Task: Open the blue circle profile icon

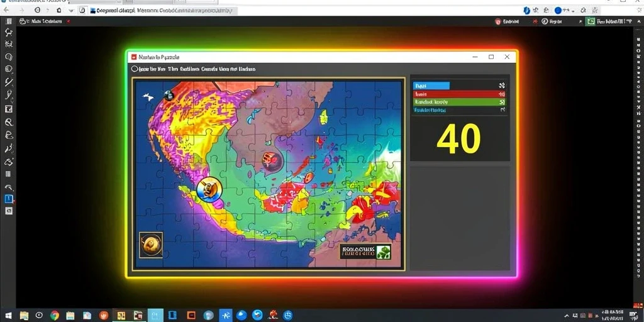Action: tap(558, 10)
